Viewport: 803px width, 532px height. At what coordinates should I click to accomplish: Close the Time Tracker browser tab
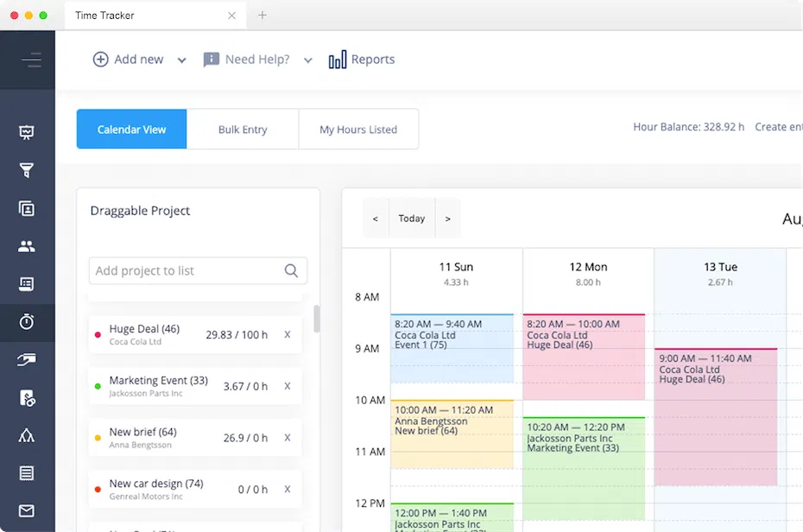[x=232, y=16]
